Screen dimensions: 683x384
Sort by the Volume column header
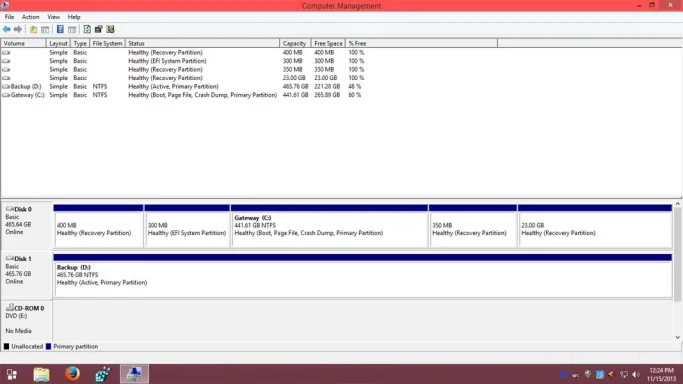click(x=24, y=44)
